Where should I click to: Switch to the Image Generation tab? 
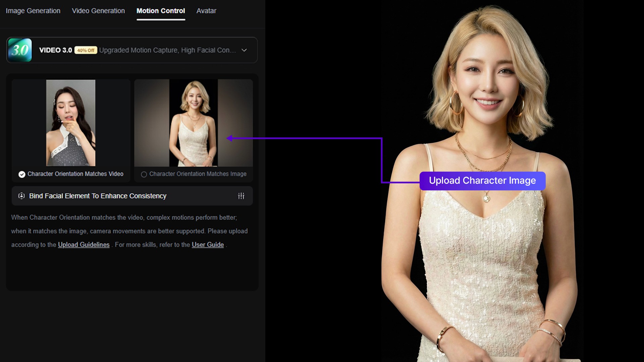(33, 11)
